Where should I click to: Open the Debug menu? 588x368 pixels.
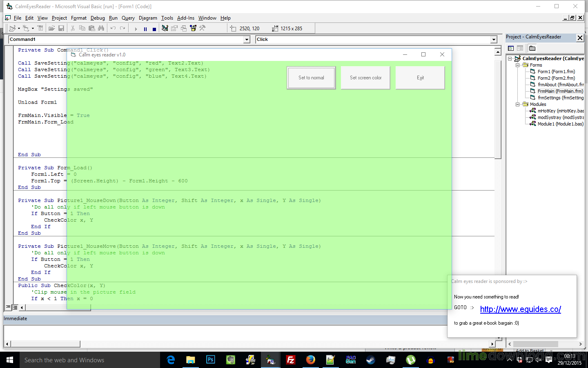98,18
